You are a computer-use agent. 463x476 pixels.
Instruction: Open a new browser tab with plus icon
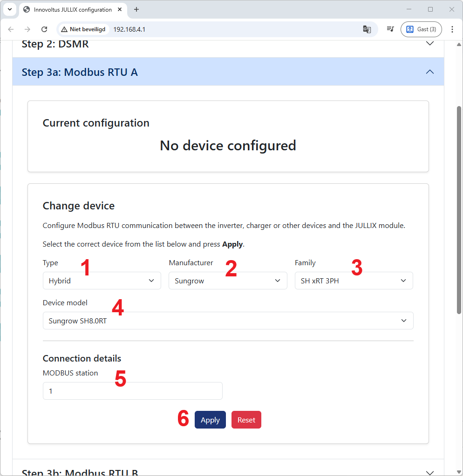tap(136, 9)
